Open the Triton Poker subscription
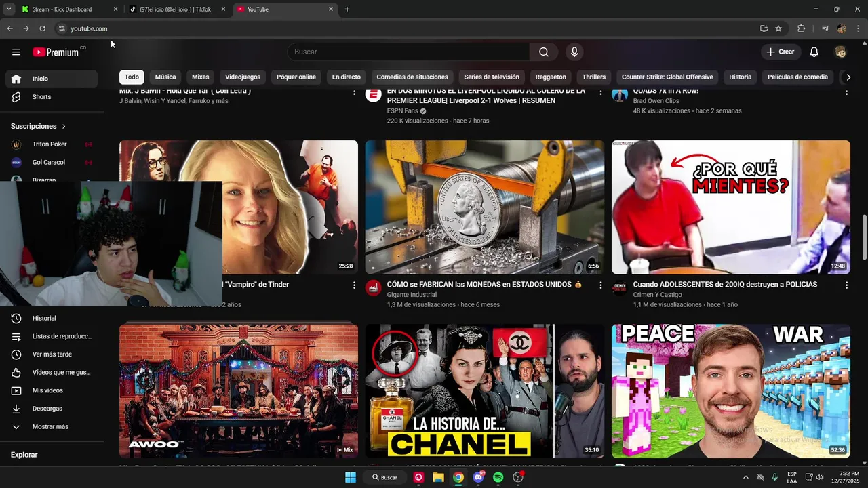868x488 pixels. (52, 144)
